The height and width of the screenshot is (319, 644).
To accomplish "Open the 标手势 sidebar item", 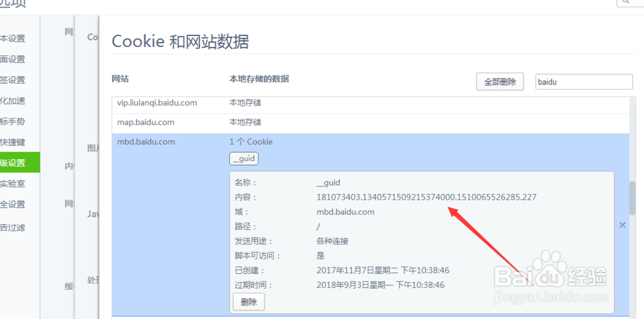I will click(x=12, y=122).
